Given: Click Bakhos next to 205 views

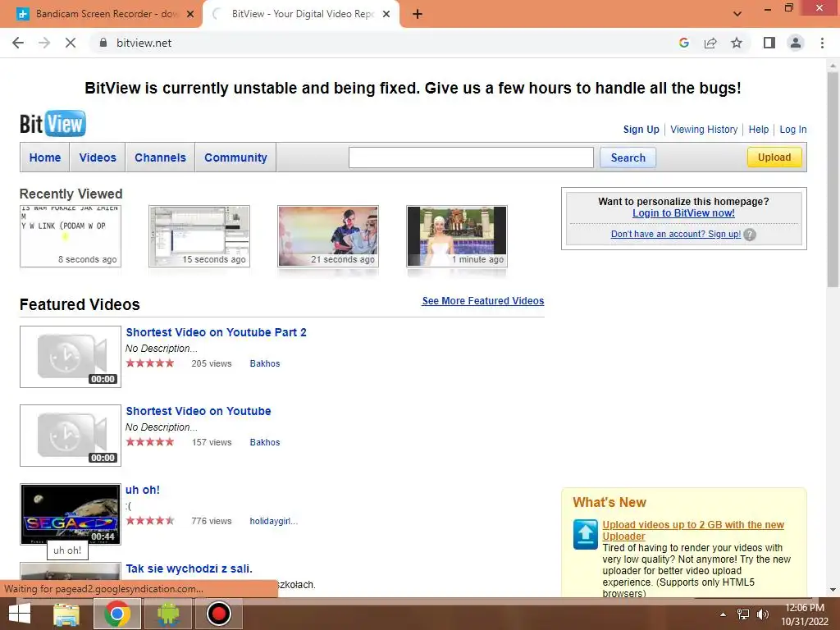Looking at the screenshot, I should pos(265,363).
